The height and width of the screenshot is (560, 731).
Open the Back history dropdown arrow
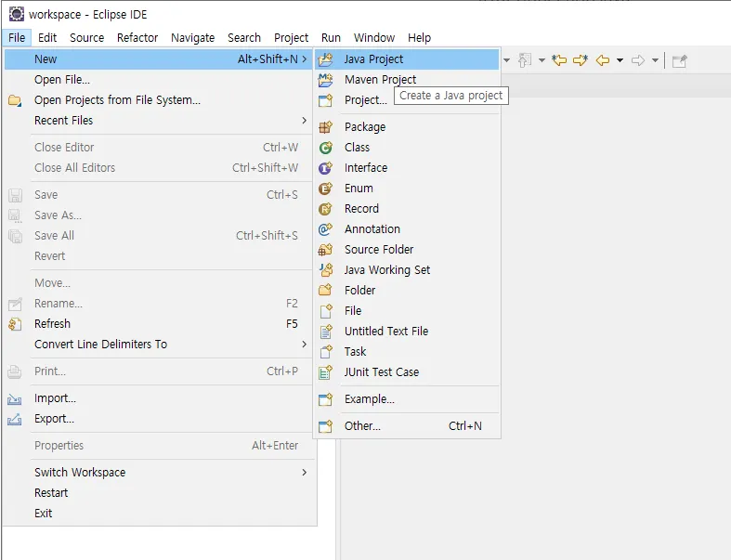click(x=620, y=60)
